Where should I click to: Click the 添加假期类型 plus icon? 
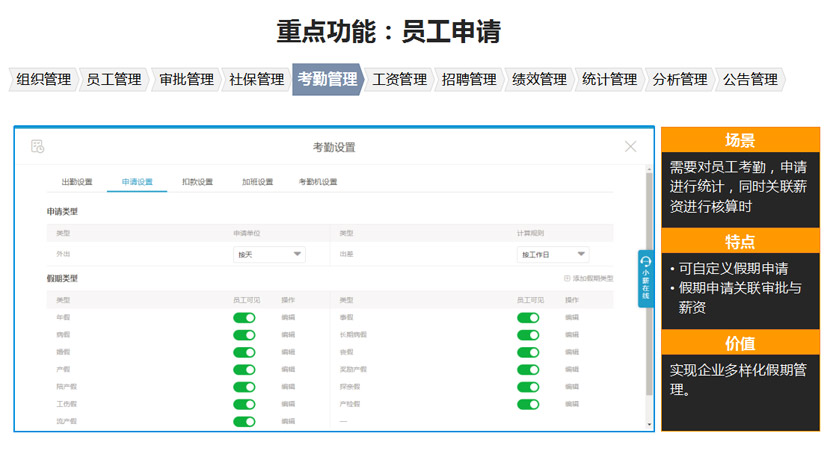(567, 278)
